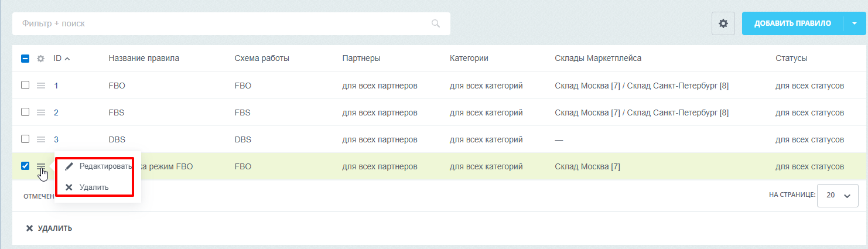Click the column settings gear in table header
Image resolution: width=868 pixels, height=249 pixels.
click(x=40, y=59)
